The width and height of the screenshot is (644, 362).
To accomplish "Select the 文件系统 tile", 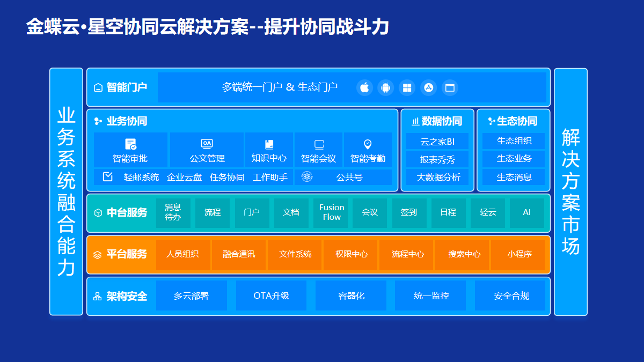I will 295,255.
